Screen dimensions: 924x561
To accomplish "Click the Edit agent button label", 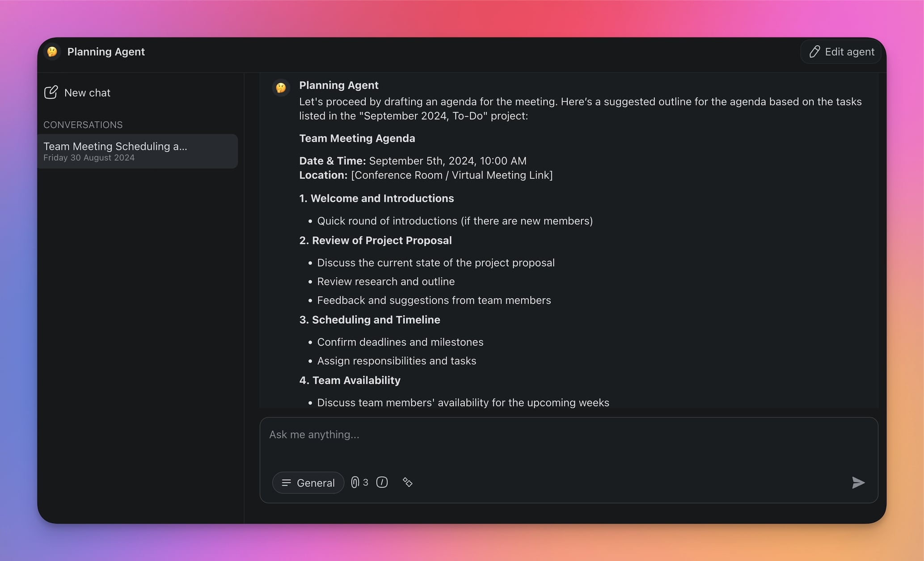I will 849,52.
